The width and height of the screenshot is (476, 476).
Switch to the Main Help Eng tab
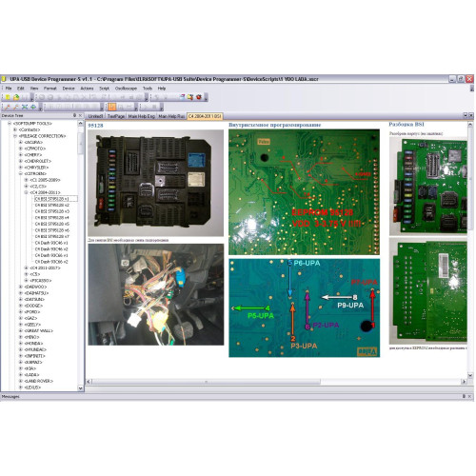[x=141, y=116]
